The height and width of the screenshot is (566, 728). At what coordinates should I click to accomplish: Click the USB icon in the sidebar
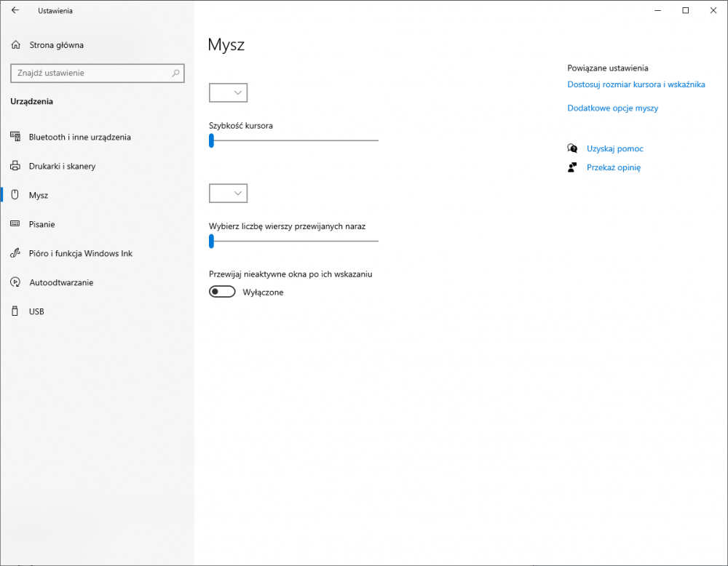15,311
